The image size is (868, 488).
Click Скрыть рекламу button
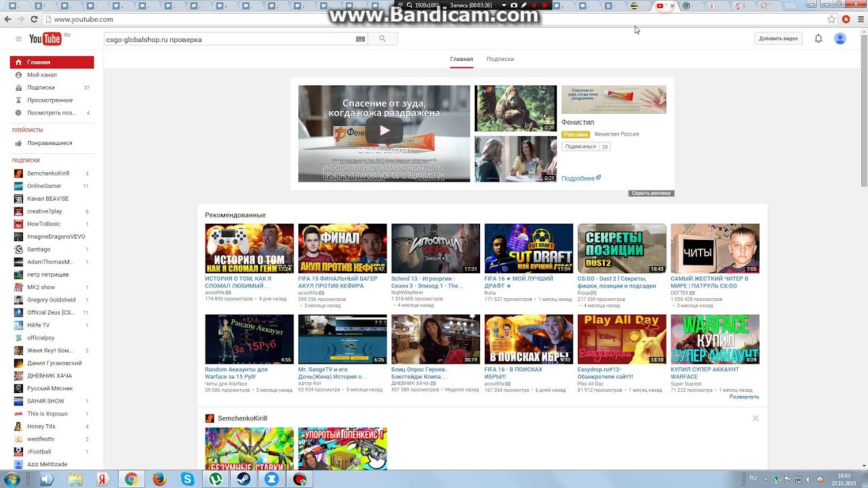pyautogui.click(x=651, y=193)
